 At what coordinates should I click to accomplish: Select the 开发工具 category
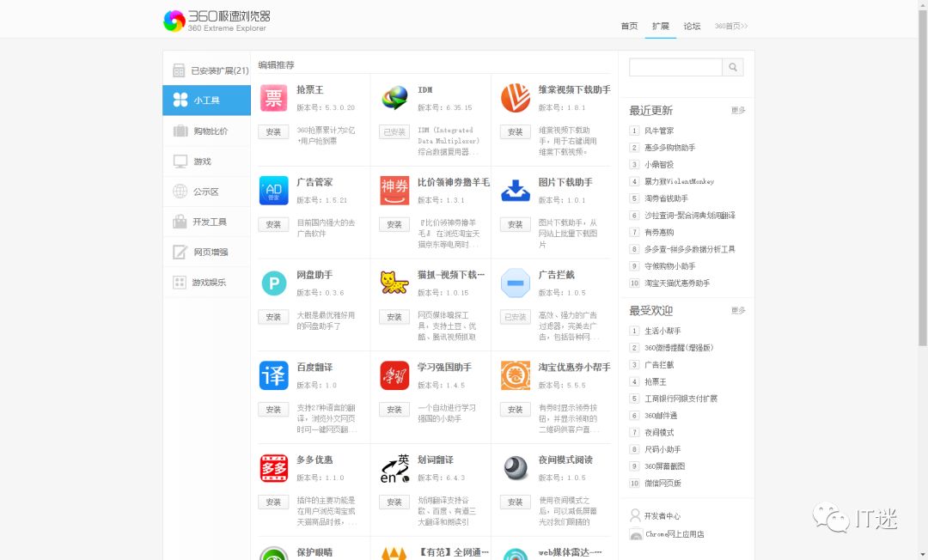click(206, 222)
